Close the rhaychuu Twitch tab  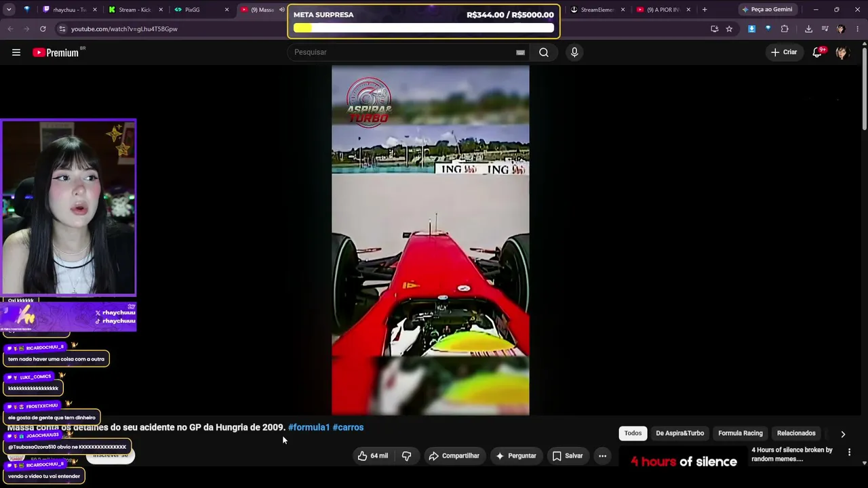95,9
